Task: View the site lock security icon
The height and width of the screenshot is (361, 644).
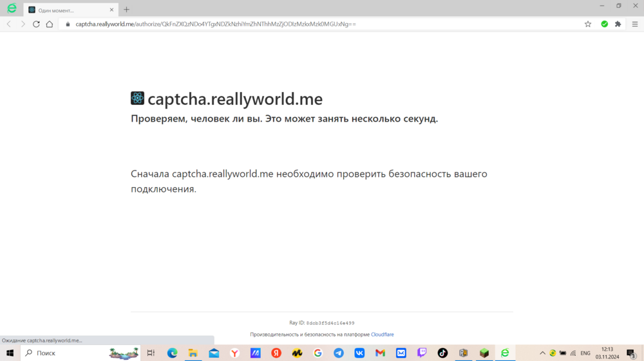Action: click(68, 24)
